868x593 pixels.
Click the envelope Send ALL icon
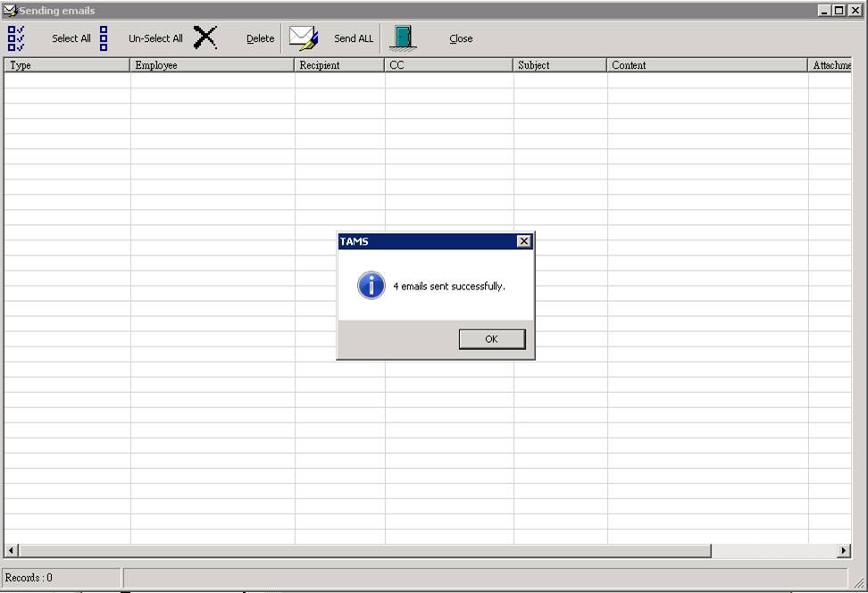click(x=304, y=38)
